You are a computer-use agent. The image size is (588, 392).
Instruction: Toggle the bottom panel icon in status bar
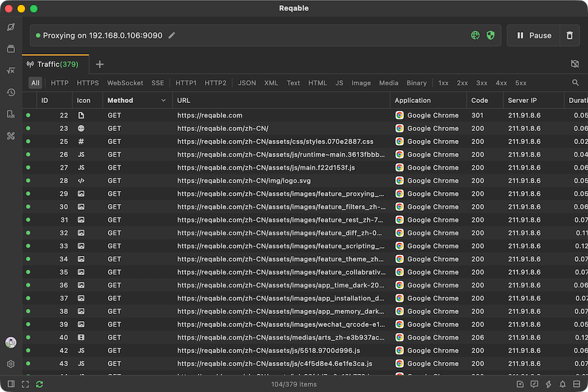click(577, 384)
